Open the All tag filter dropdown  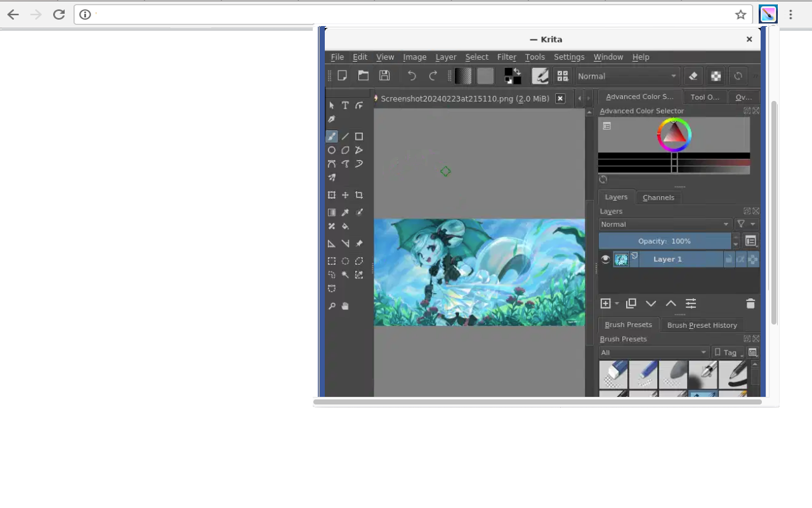coord(653,352)
